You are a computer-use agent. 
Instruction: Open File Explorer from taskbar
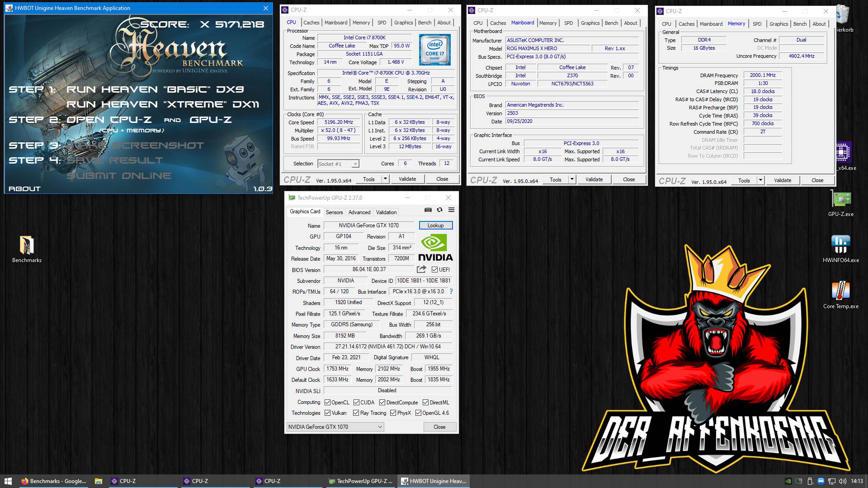[98, 481]
